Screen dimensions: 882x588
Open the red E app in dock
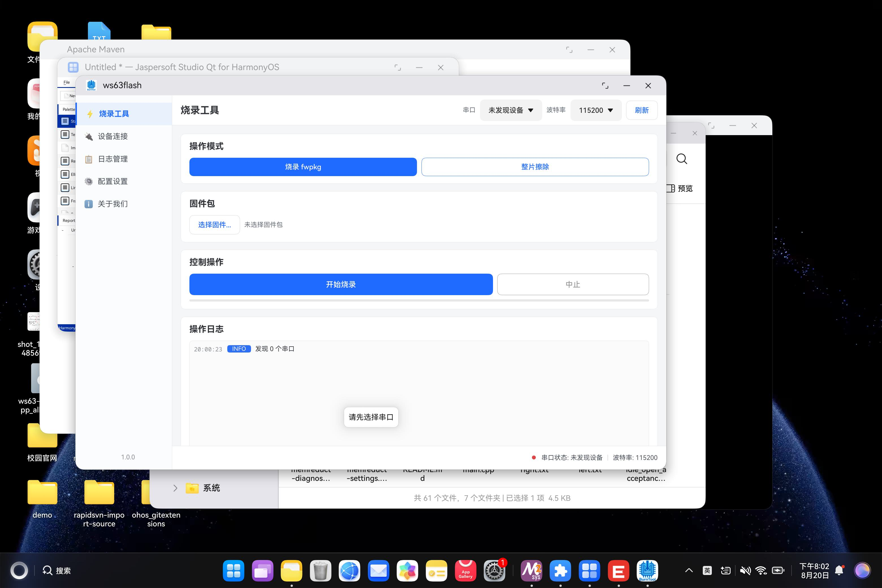pyautogui.click(x=618, y=571)
